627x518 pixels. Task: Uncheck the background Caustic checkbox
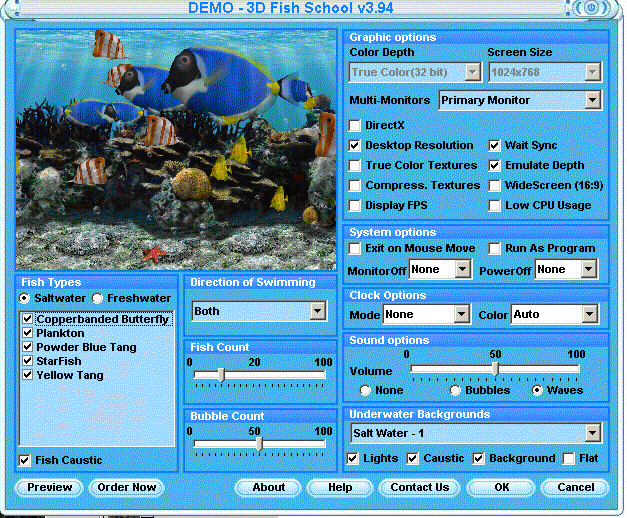pyautogui.click(x=412, y=458)
